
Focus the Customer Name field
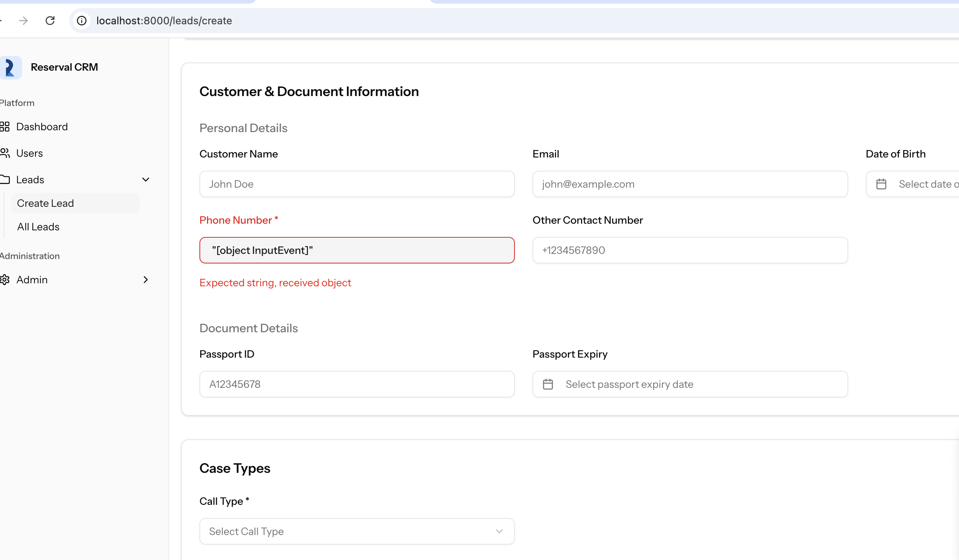coord(357,184)
